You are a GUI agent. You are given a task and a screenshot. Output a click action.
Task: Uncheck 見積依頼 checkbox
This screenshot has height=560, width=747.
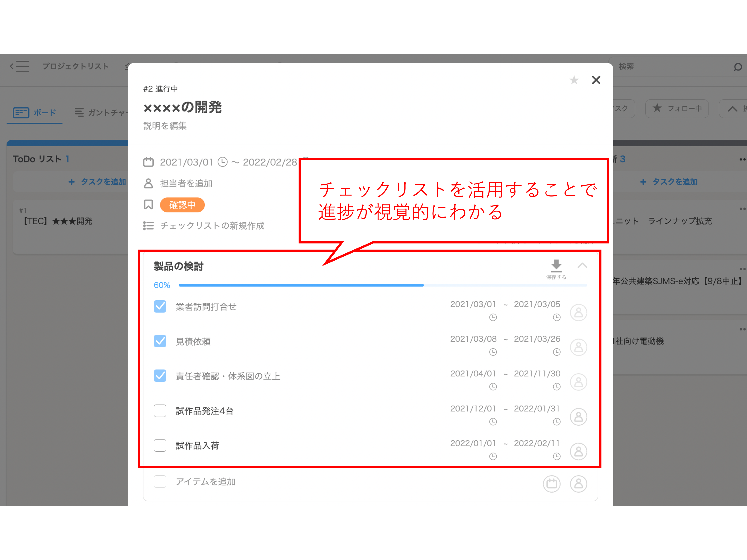pos(160,341)
